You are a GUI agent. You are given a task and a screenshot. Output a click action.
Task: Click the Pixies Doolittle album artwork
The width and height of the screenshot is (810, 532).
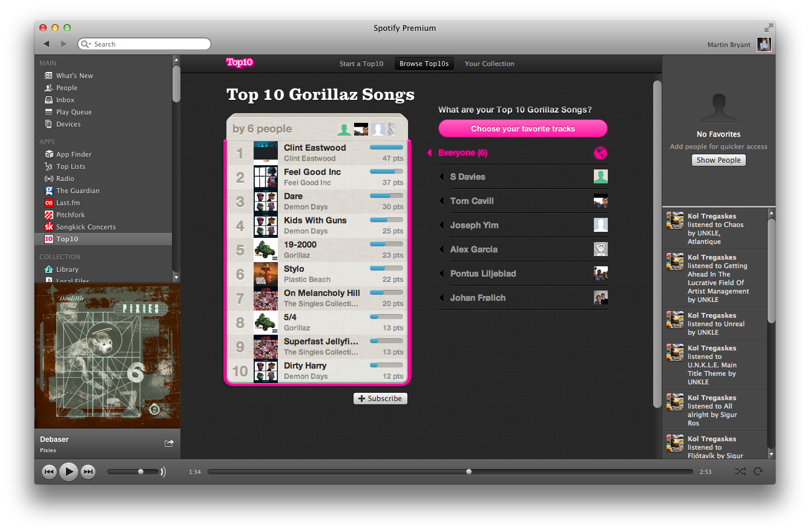tap(107, 356)
